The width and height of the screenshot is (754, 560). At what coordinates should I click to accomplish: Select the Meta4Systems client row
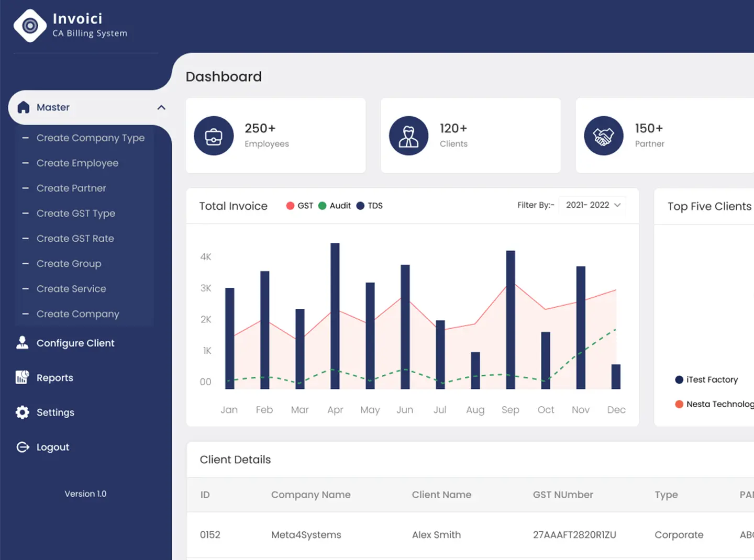pyautogui.click(x=306, y=535)
